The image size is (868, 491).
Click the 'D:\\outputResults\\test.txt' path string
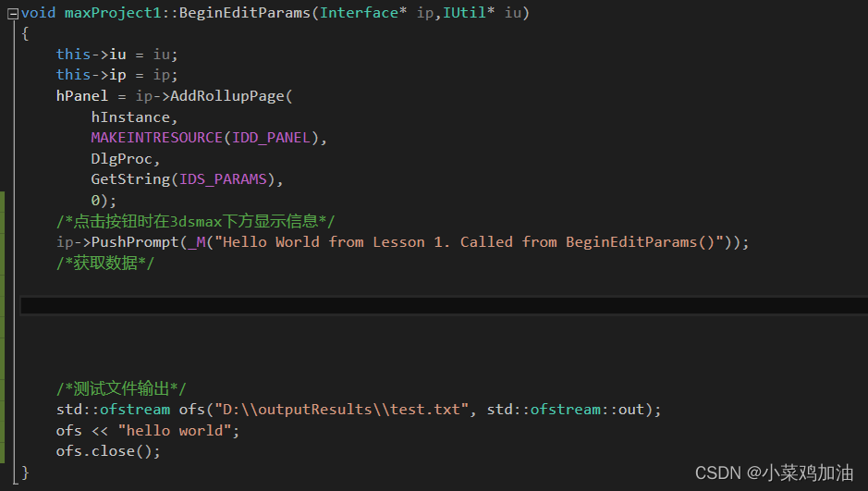(x=342, y=410)
